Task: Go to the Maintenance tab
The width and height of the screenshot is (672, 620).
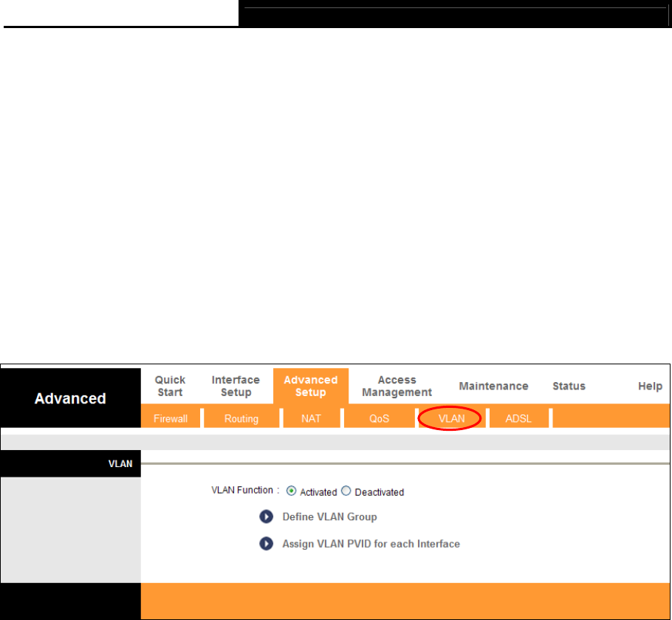Action: [x=493, y=386]
